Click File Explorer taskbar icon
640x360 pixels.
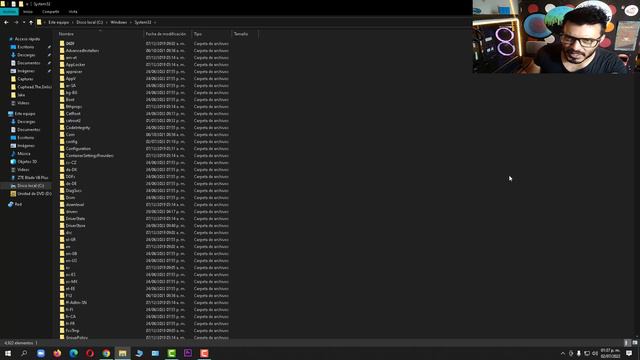click(122, 353)
